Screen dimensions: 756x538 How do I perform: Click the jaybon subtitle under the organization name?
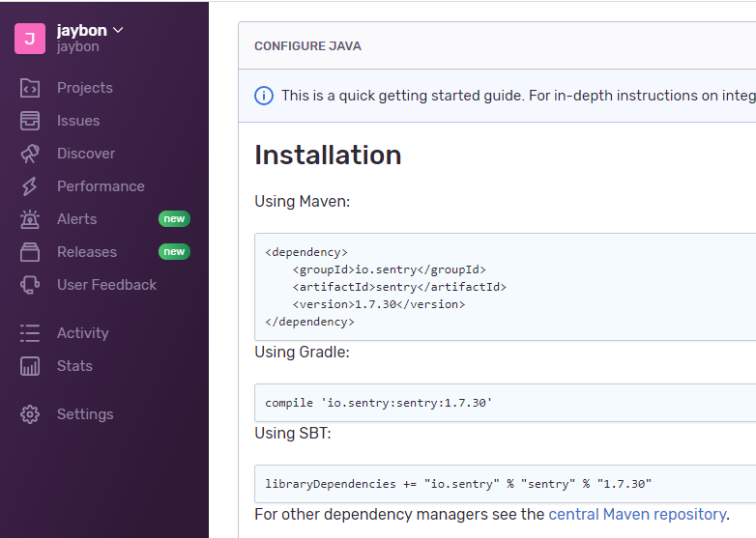tap(78, 46)
